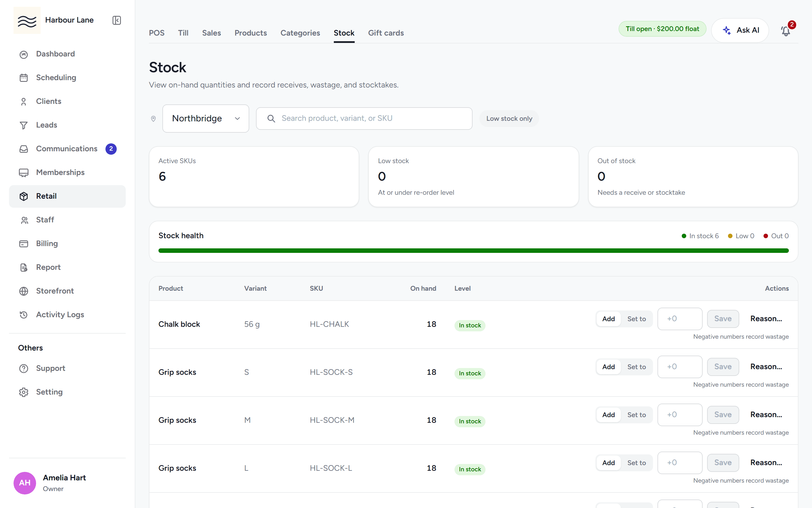Screen dimensions: 812x508
Task: Open the Northbridge location dropdown
Action: (206, 119)
